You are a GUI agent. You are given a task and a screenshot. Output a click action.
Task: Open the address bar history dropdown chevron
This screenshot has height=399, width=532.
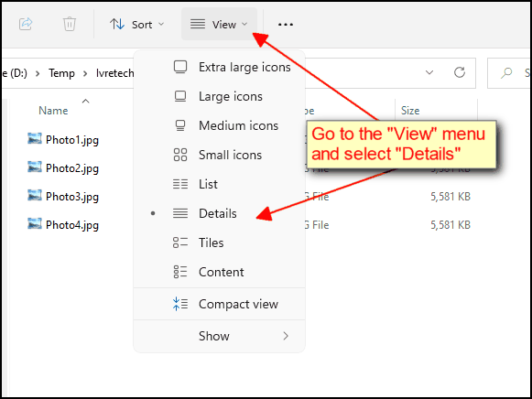[x=429, y=72]
